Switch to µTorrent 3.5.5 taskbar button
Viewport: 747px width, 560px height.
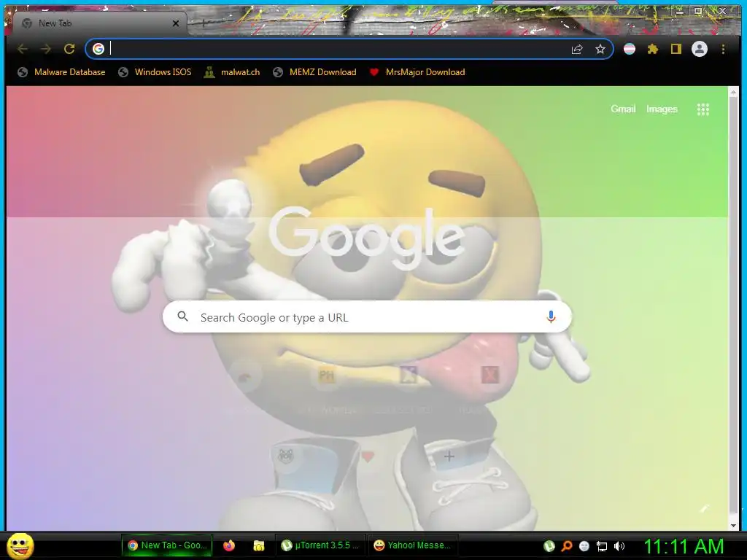click(x=321, y=545)
